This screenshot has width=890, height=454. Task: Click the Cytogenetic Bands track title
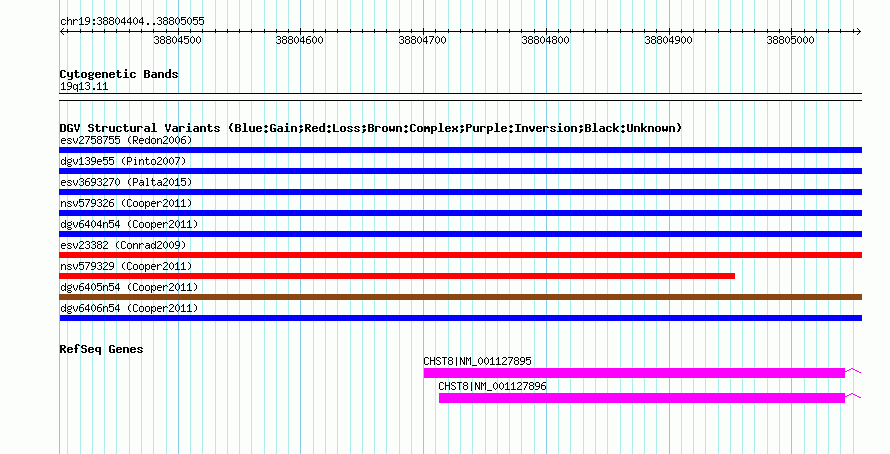pos(119,74)
